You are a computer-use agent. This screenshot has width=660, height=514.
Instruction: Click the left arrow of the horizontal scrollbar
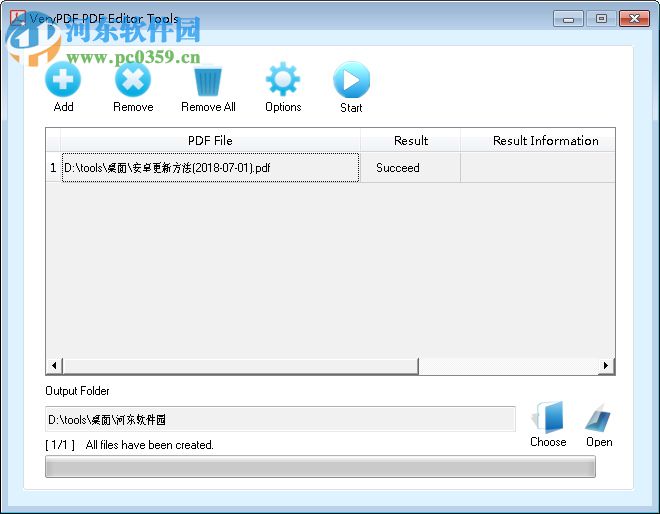pos(54,365)
